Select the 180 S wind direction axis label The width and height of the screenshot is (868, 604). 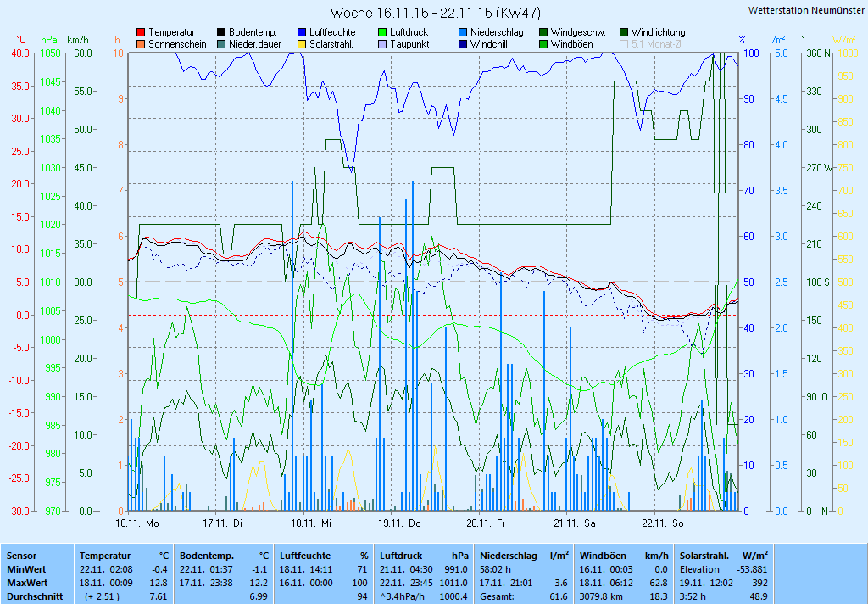(x=818, y=282)
